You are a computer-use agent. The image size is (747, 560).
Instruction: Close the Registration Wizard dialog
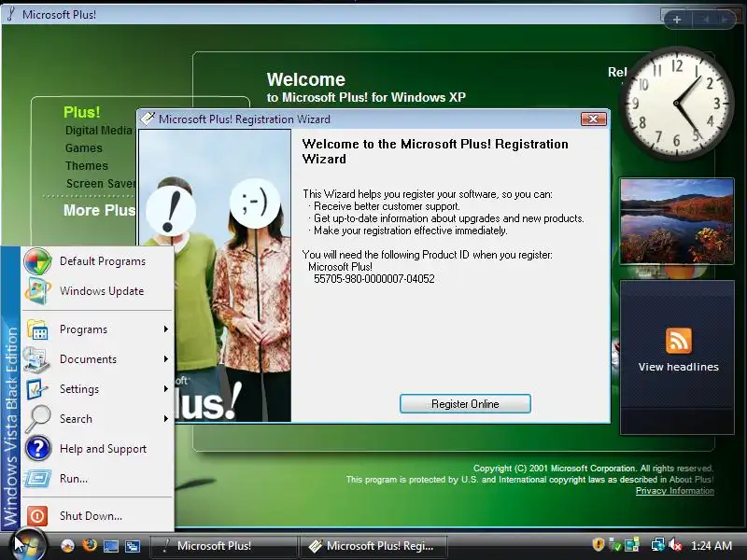pos(594,119)
